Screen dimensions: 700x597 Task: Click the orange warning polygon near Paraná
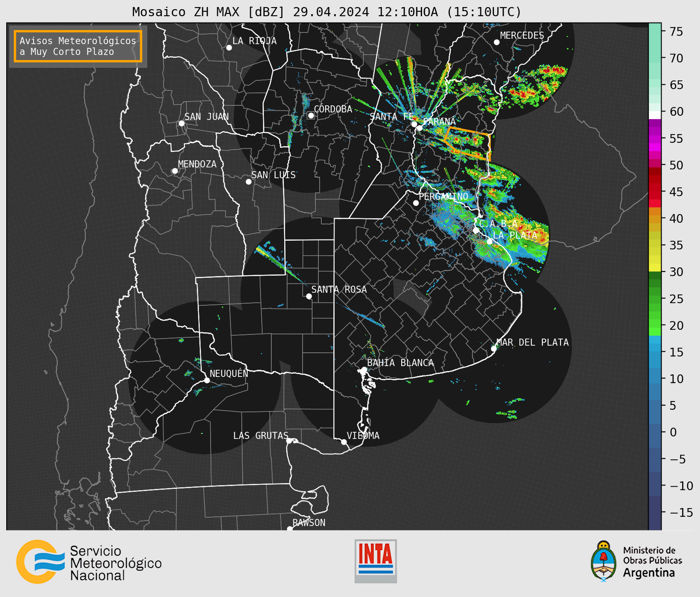click(468, 144)
